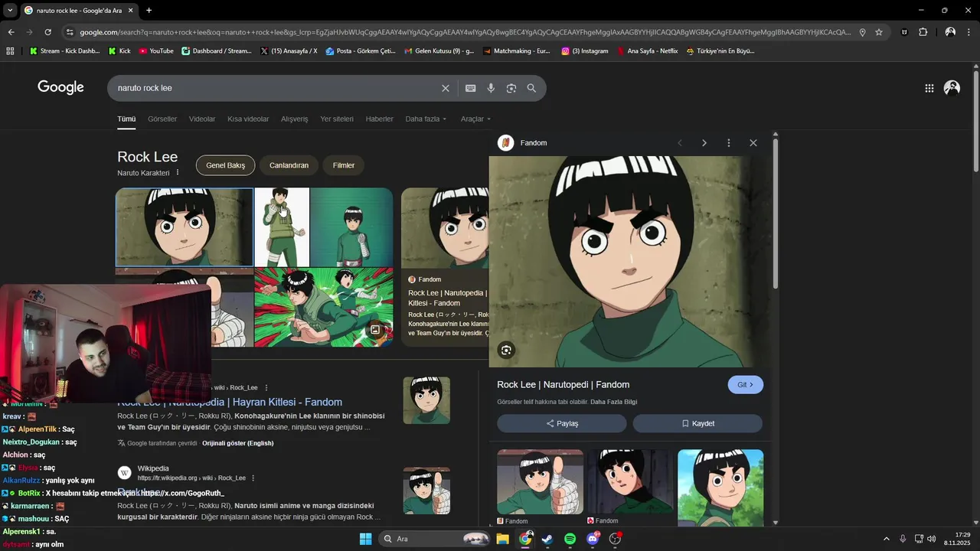980x551 pixels.
Task: Open the tab search dropdown in Chrome
Action: click(x=10, y=11)
